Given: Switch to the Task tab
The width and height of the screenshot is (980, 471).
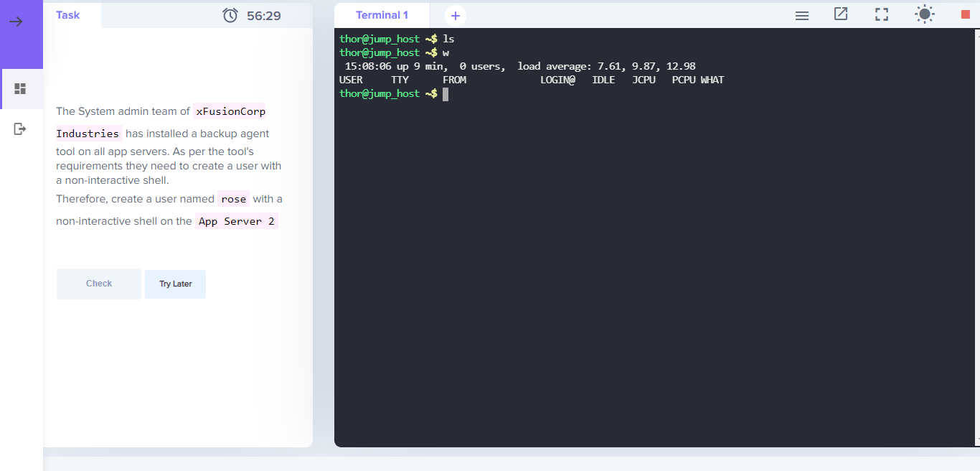Looking at the screenshot, I should [x=68, y=15].
